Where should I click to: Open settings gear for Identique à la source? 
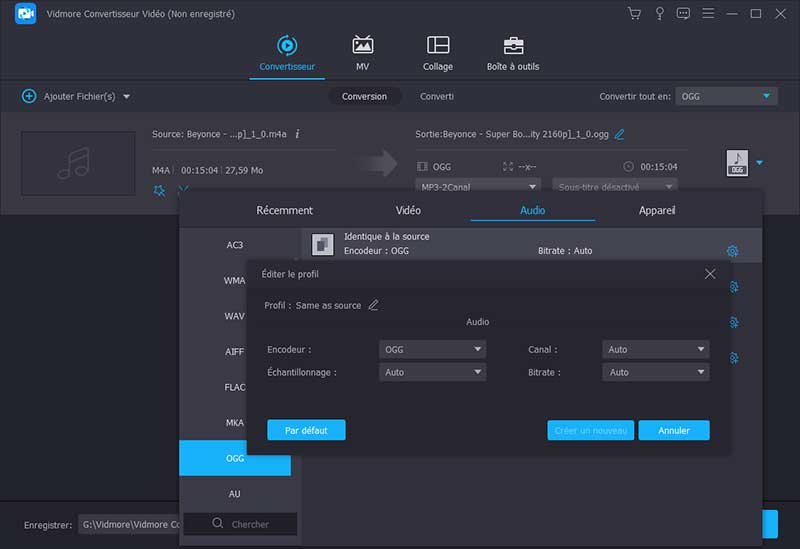point(732,251)
